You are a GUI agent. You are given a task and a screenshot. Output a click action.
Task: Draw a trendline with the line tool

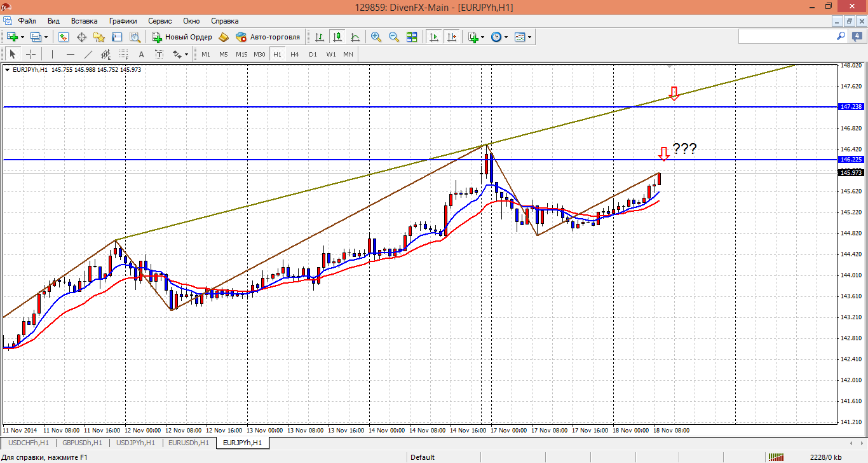[88, 54]
